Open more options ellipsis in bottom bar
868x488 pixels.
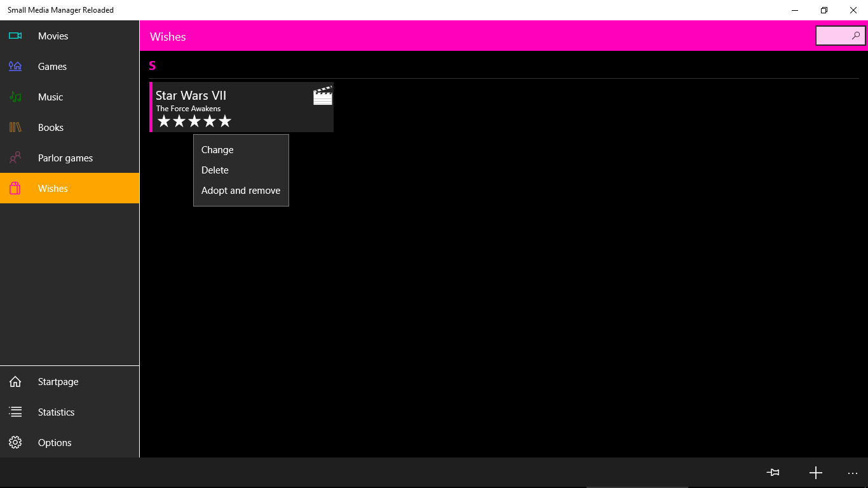coord(853,473)
